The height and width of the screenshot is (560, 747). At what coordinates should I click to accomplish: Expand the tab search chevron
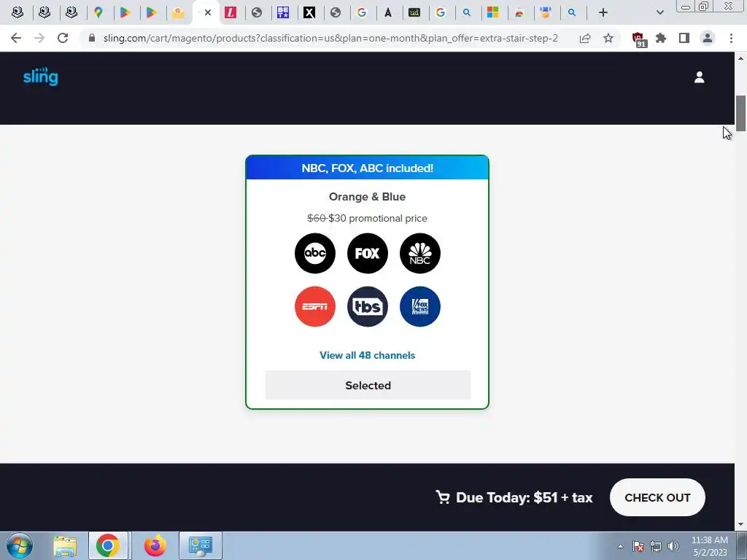point(659,13)
